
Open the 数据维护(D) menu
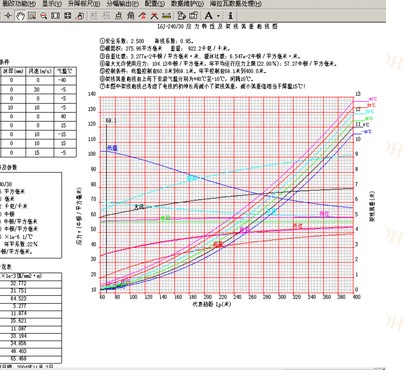pos(187,4)
